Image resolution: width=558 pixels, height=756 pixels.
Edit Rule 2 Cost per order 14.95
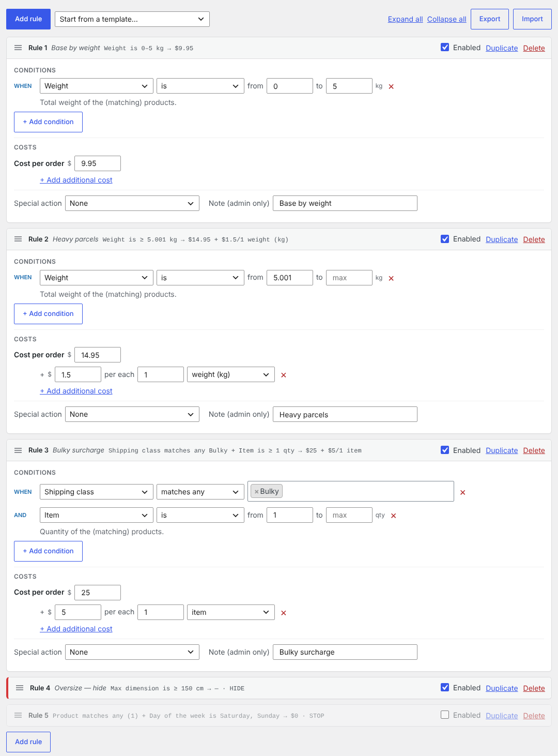pos(98,355)
